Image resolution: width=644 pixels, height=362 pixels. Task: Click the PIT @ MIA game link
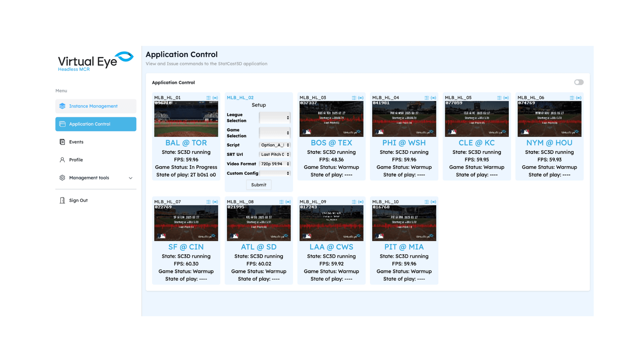404,247
